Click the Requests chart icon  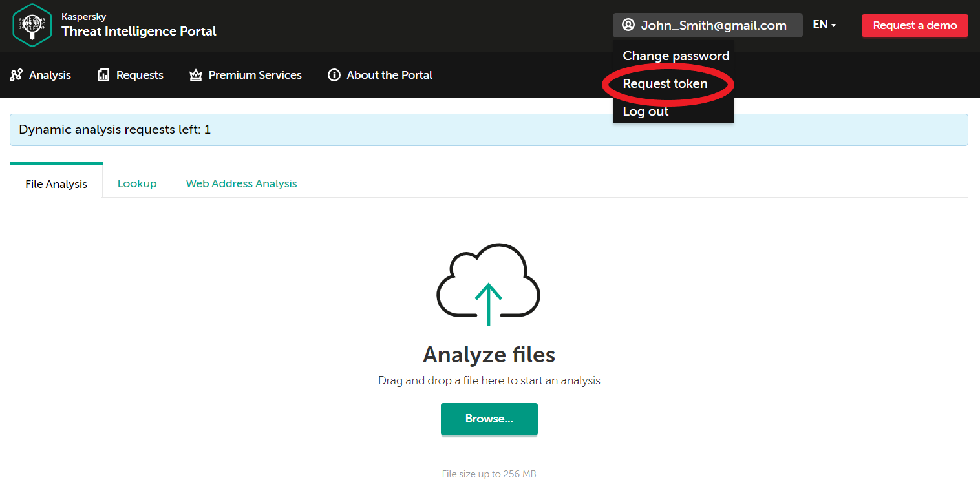coord(103,76)
